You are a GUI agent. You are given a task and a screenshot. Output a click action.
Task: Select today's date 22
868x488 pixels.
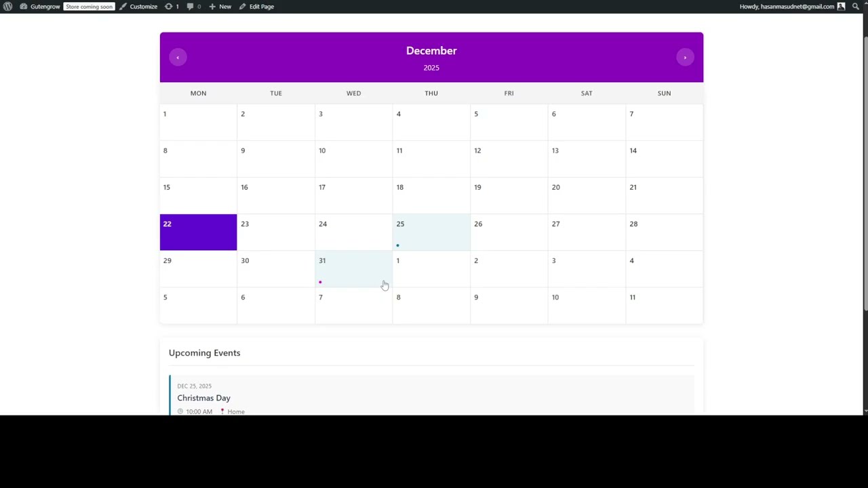(198, 232)
